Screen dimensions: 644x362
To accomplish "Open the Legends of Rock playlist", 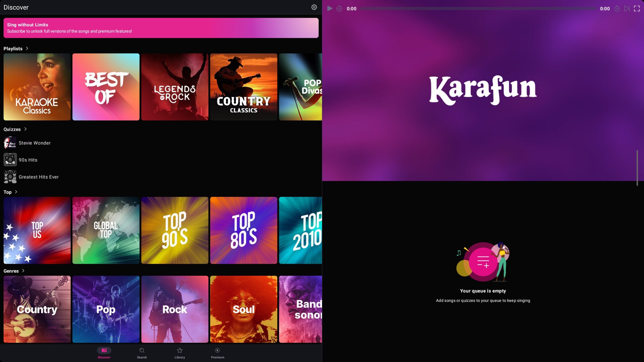I will pos(175,87).
